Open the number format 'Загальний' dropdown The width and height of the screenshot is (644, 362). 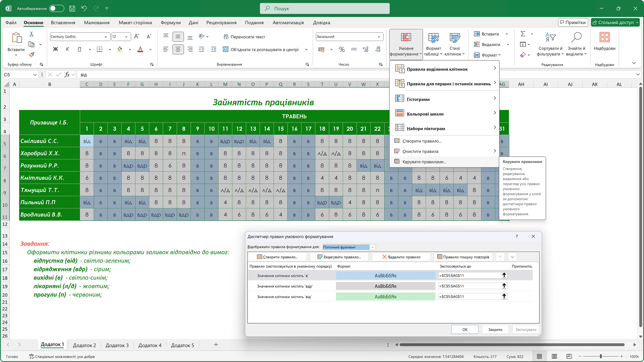379,37
